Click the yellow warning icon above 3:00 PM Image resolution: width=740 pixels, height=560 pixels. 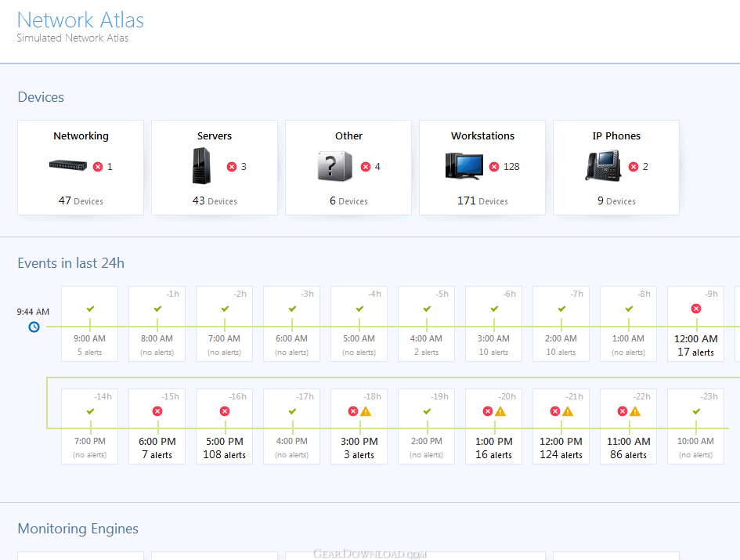click(366, 411)
